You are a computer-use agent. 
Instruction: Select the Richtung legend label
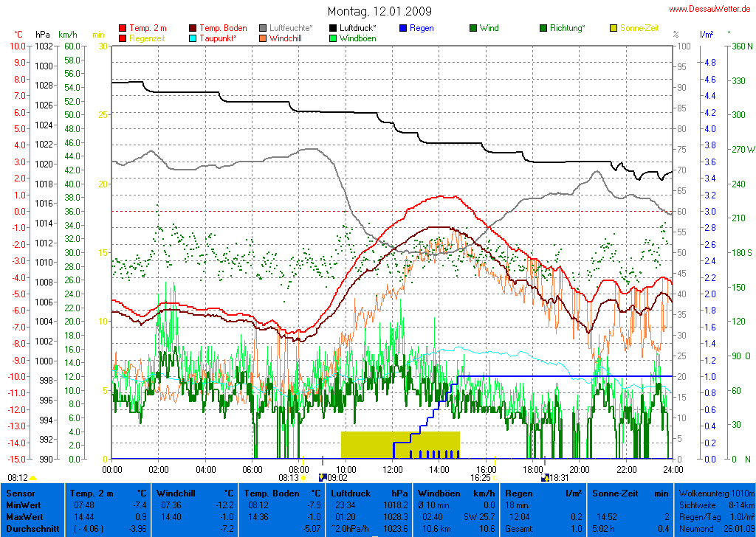point(567,28)
